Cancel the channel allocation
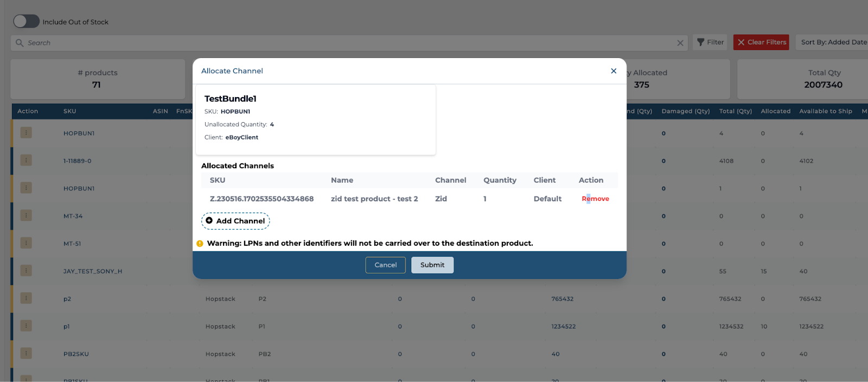The height and width of the screenshot is (382, 868). [385, 265]
